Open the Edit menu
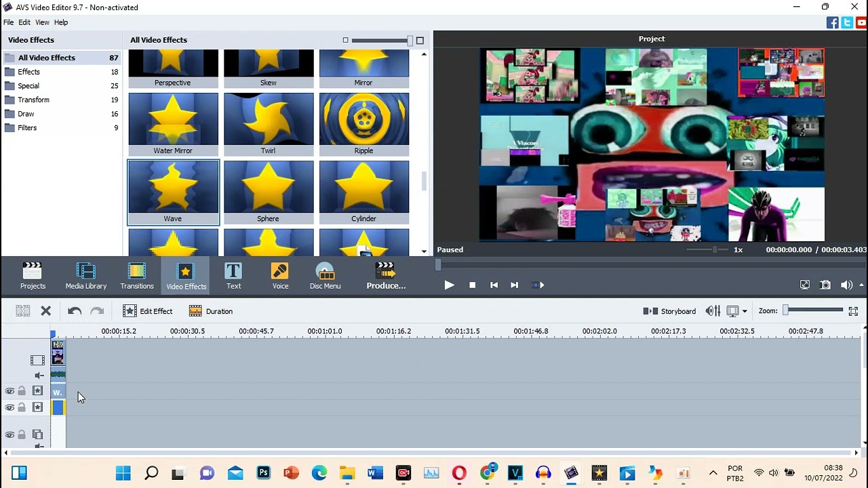This screenshot has height=488, width=868. tap(24, 22)
